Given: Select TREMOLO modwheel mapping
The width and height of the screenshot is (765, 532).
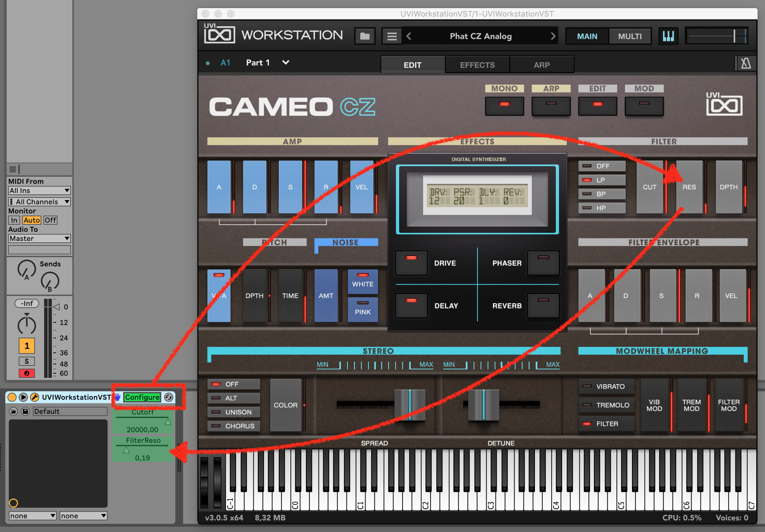Looking at the screenshot, I should pos(607,405).
